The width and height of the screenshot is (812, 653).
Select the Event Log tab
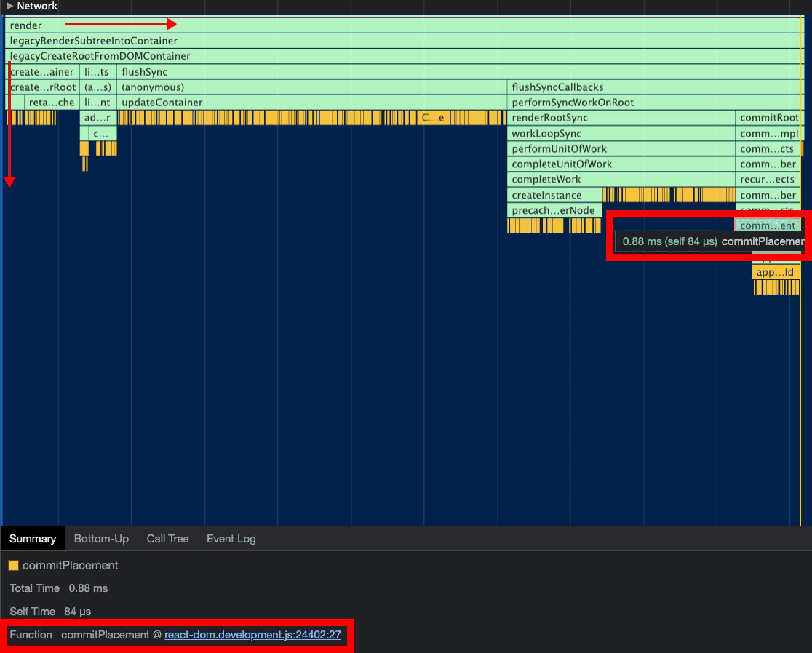[x=231, y=538]
